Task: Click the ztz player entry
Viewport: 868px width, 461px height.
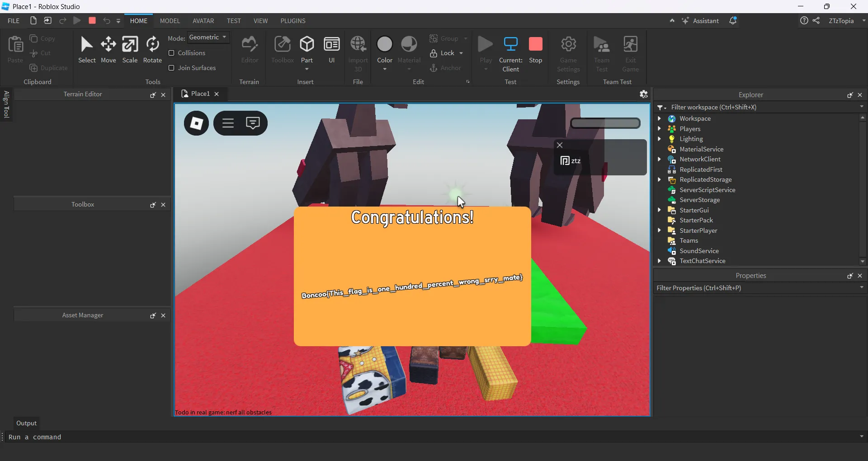Action: click(600, 161)
